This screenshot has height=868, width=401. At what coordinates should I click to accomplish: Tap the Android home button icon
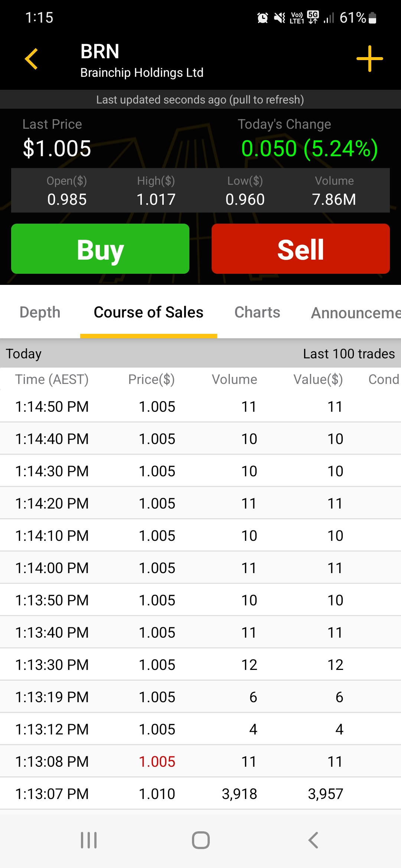[200, 840]
